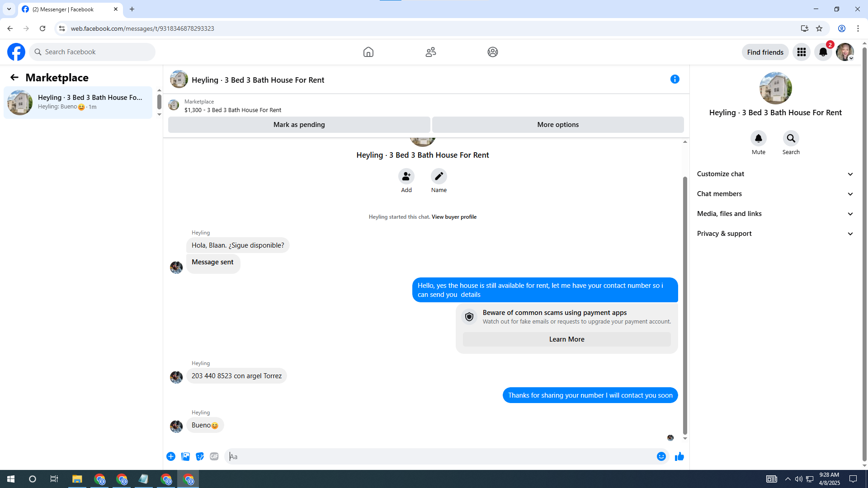Expand the Chat members section

775,194
